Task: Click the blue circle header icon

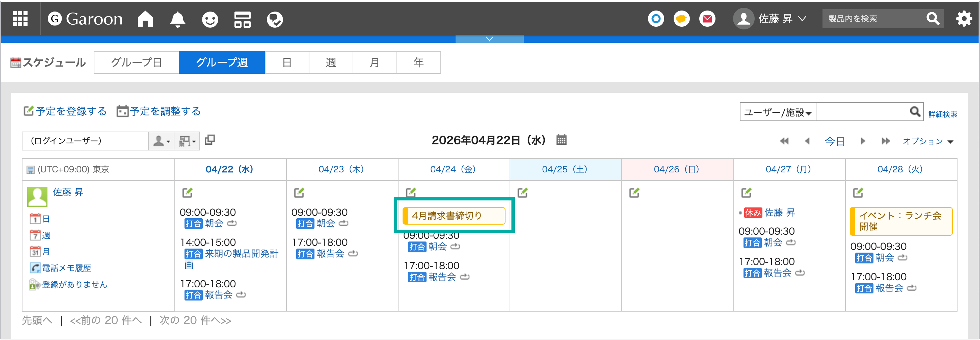Action: (656, 19)
